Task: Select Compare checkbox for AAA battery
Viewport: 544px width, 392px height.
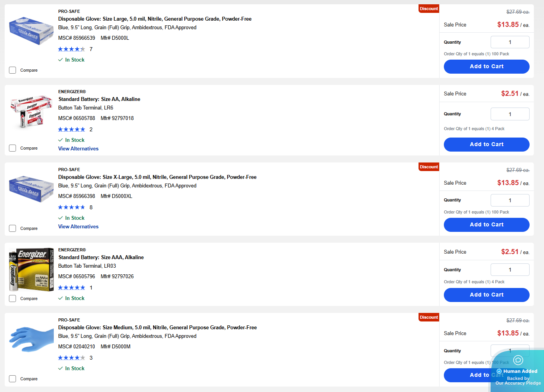Action: point(12,298)
